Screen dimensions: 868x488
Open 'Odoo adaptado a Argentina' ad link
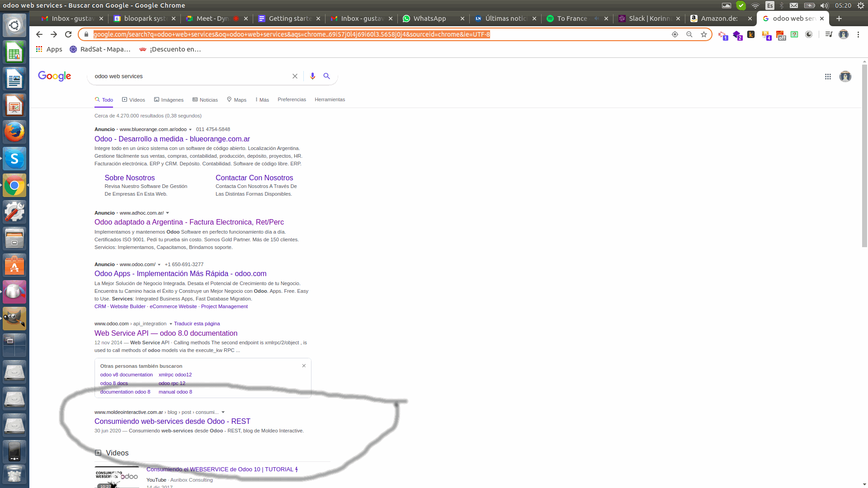pos(189,222)
